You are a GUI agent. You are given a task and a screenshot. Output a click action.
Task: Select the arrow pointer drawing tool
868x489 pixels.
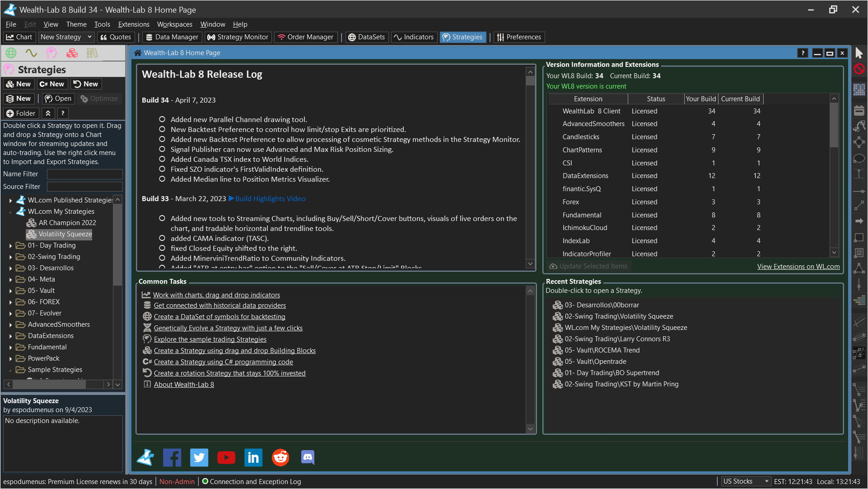[x=859, y=53]
